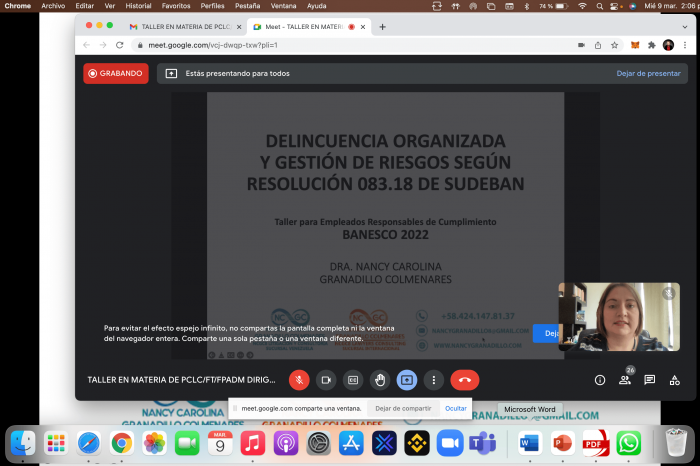Open the Favoritos menu

[175, 6]
